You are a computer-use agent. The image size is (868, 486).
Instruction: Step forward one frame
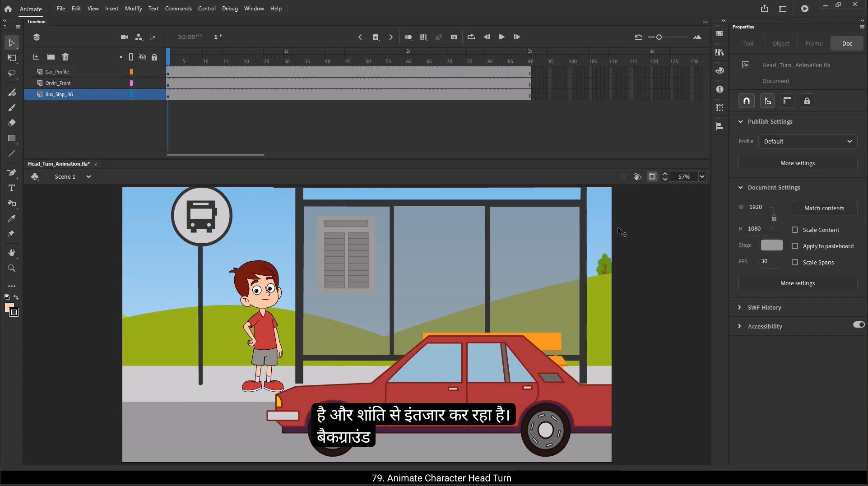tap(517, 37)
